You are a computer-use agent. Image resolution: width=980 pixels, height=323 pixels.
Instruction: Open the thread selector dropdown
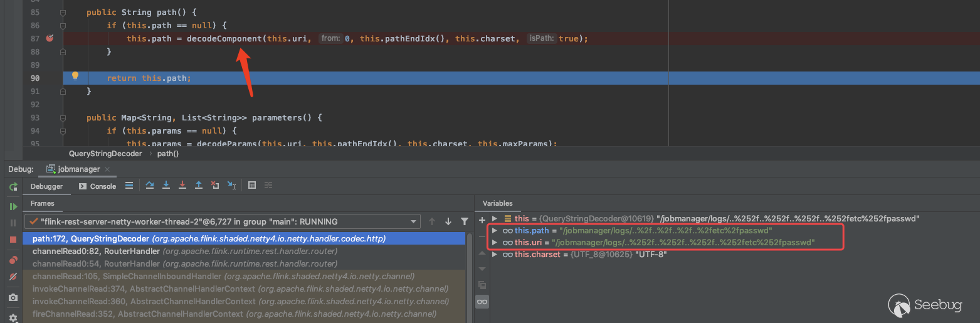click(x=413, y=221)
